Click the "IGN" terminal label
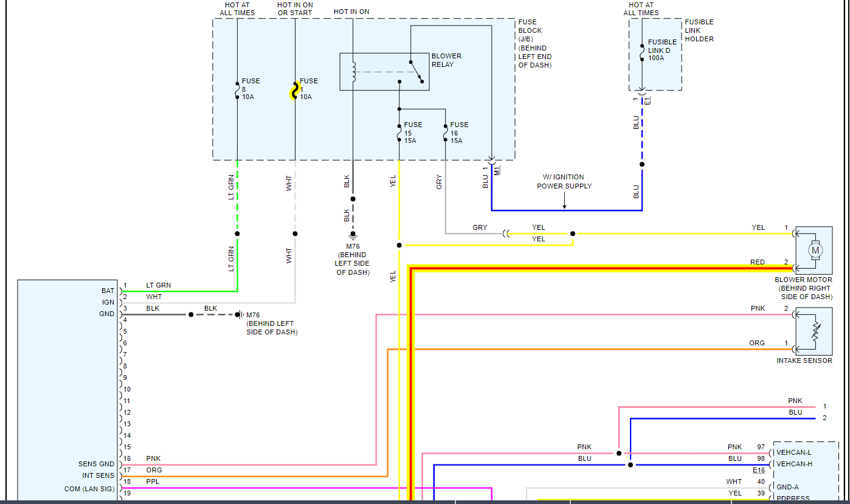850x504 pixels. [108, 302]
